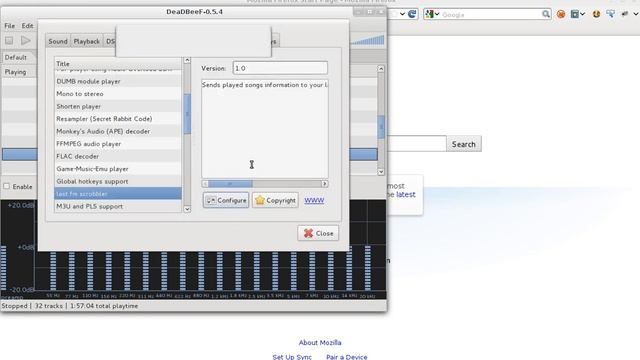Open the Edit menu in DeaDBeeF
The height and width of the screenshot is (360, 640).
point(27,26)
